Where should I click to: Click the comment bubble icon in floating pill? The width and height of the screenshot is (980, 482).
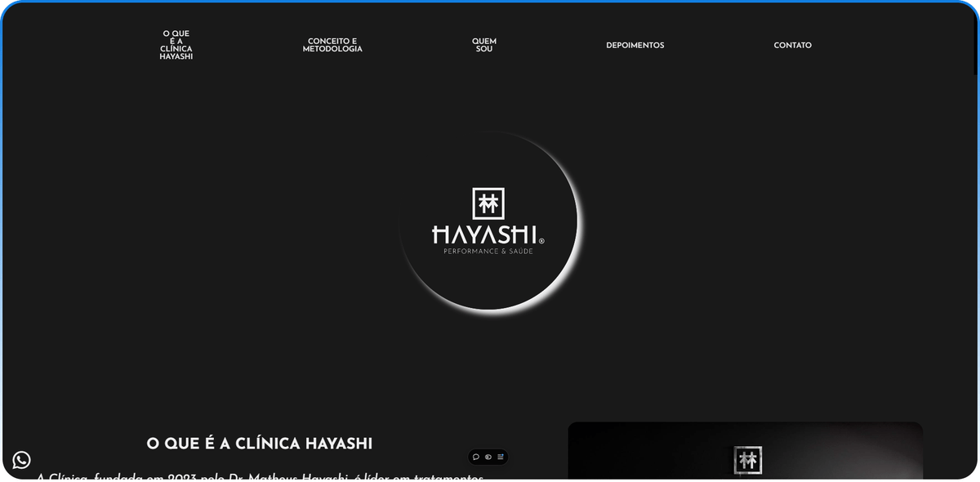pyautogui.click(x=476, y=457)
